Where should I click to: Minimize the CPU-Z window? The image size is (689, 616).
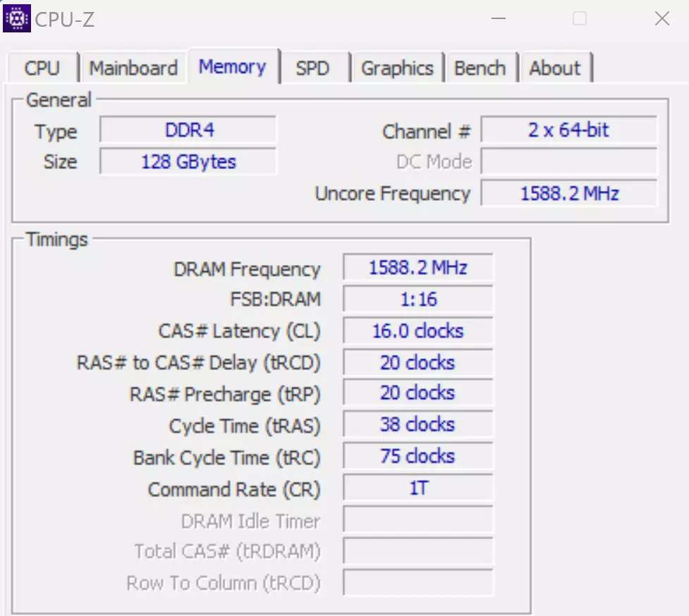pyautogui.click(x=499, y=18)
